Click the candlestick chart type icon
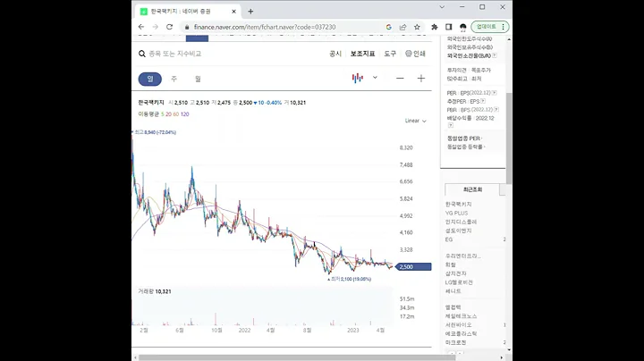 click(x=357, y=78)
